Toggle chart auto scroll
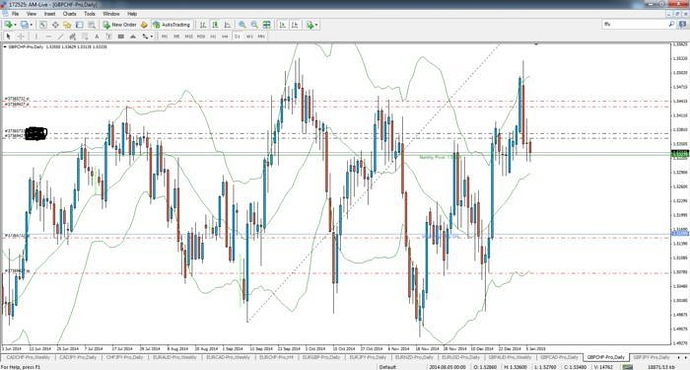Viewport: 690px width, 370px height. (x=283, y=25)
